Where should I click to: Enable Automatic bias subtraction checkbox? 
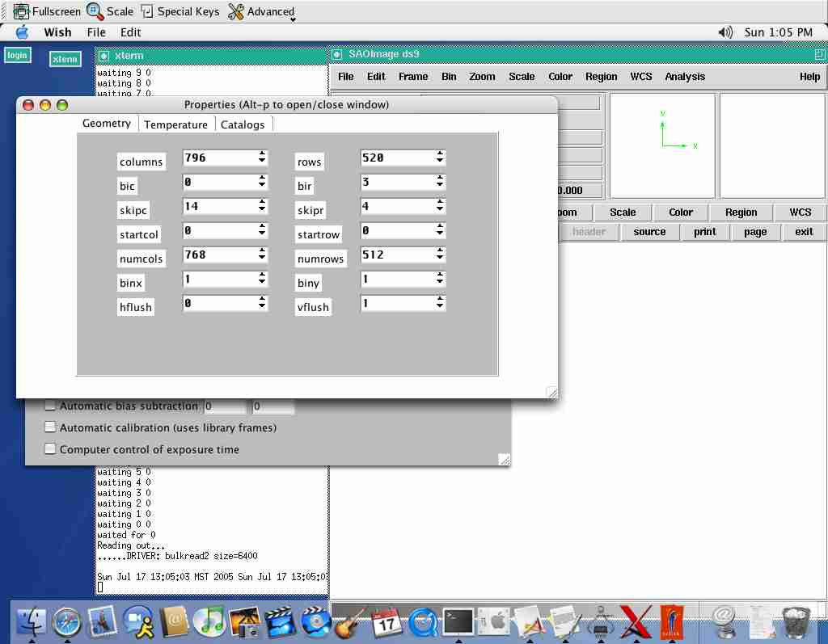(50, 406)
